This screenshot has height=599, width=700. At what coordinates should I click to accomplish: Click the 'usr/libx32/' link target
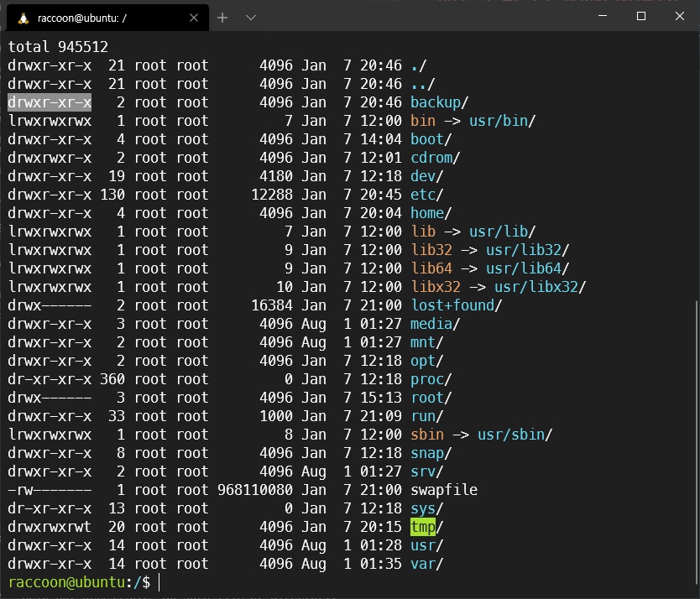541,287
